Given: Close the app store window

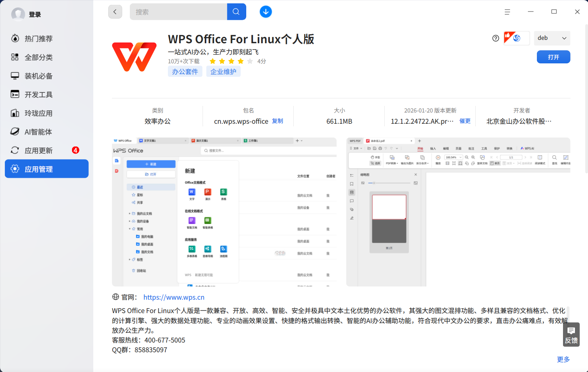Looking at the screenshot, I should [577, 12].
